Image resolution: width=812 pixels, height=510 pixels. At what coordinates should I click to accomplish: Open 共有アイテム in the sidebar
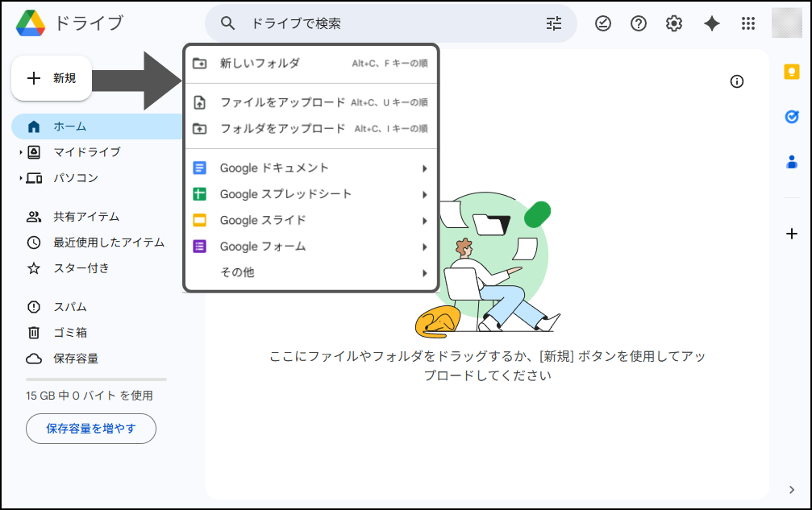[86, 217]
